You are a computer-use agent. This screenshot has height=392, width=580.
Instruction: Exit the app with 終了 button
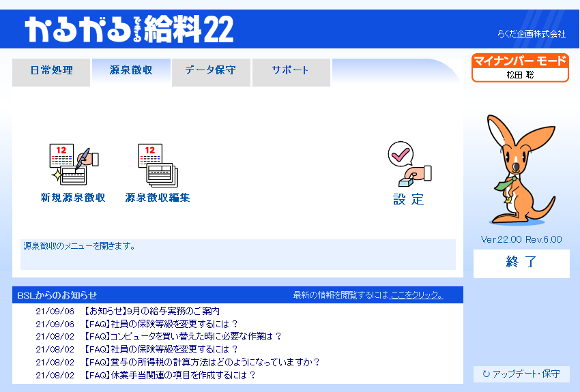click(521, 263)
